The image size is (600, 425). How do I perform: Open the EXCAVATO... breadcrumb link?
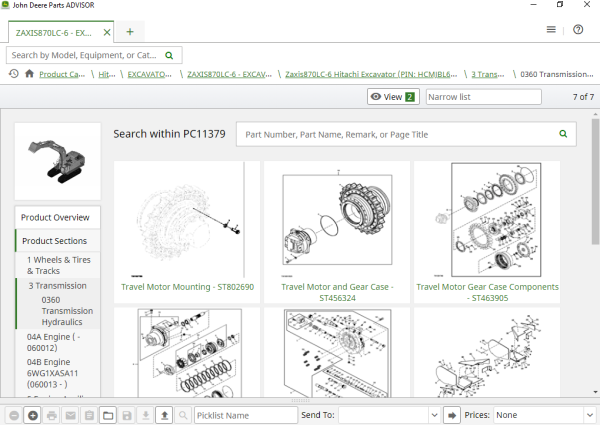(150, 74)
